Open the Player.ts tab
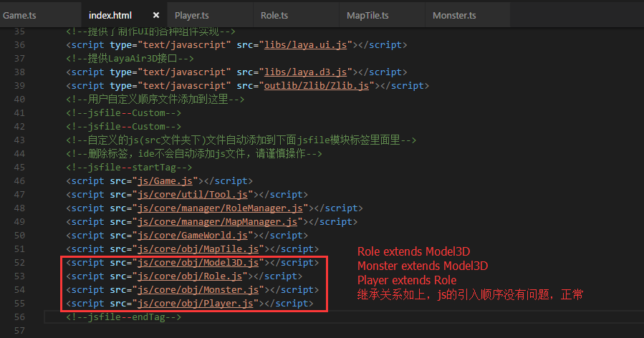 pyautogui.click(x=191, y=15)
